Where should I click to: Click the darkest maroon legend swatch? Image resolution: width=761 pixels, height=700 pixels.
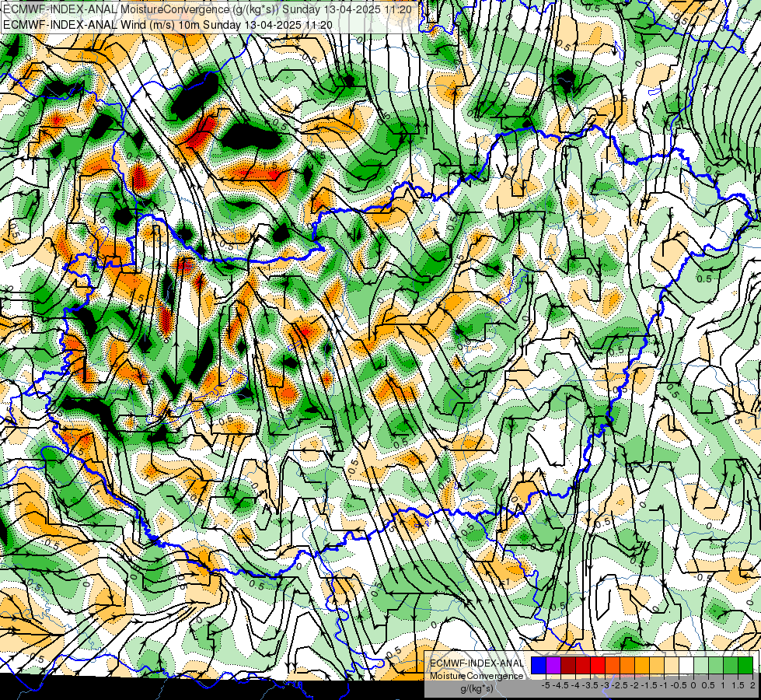[x=568, y=665]
